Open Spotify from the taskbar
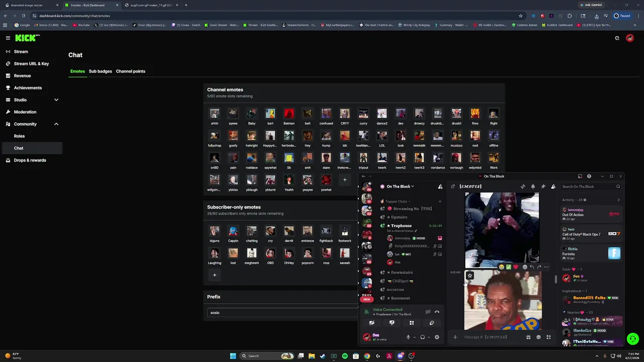This screenshot has width=644, height=362. [x=345, y=356]
